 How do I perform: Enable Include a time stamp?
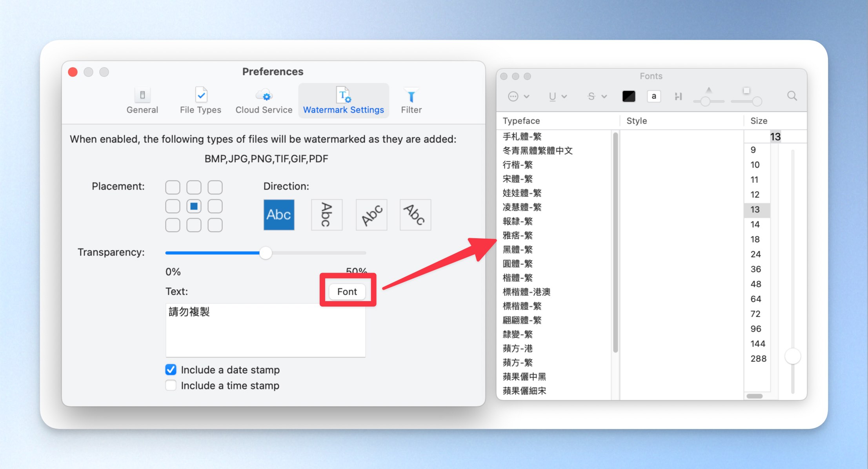[x=171, y=385]
